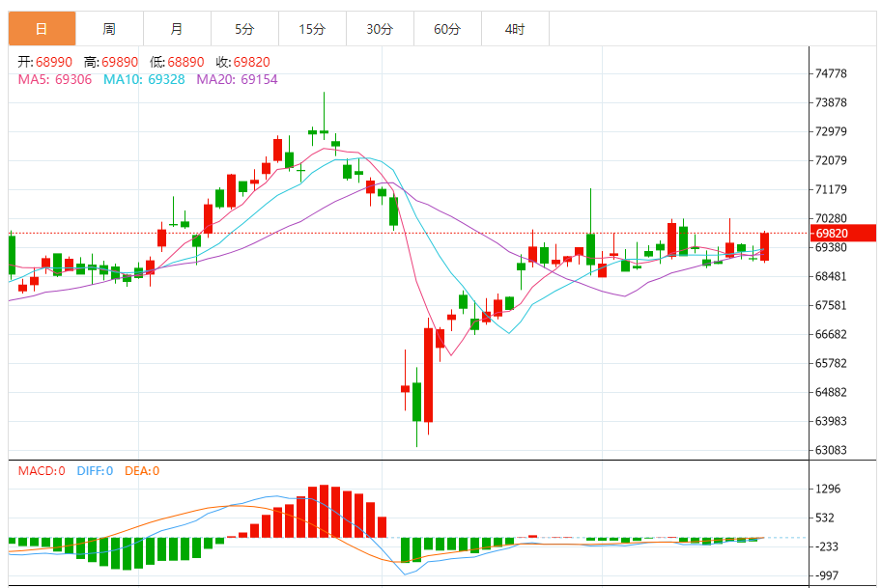This screenshot has height=588, width=881.
Task: Click the 1296 MACD axis label
Action: (828, 489)
